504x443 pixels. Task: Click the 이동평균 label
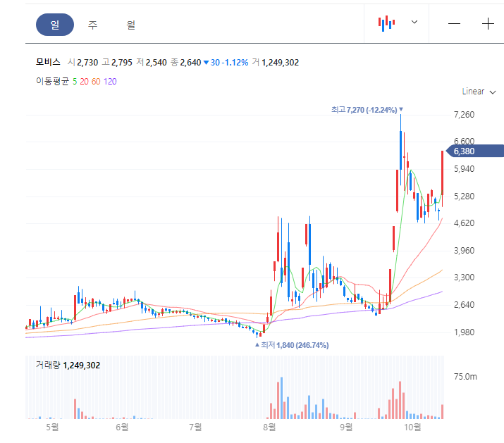point(52,81)
